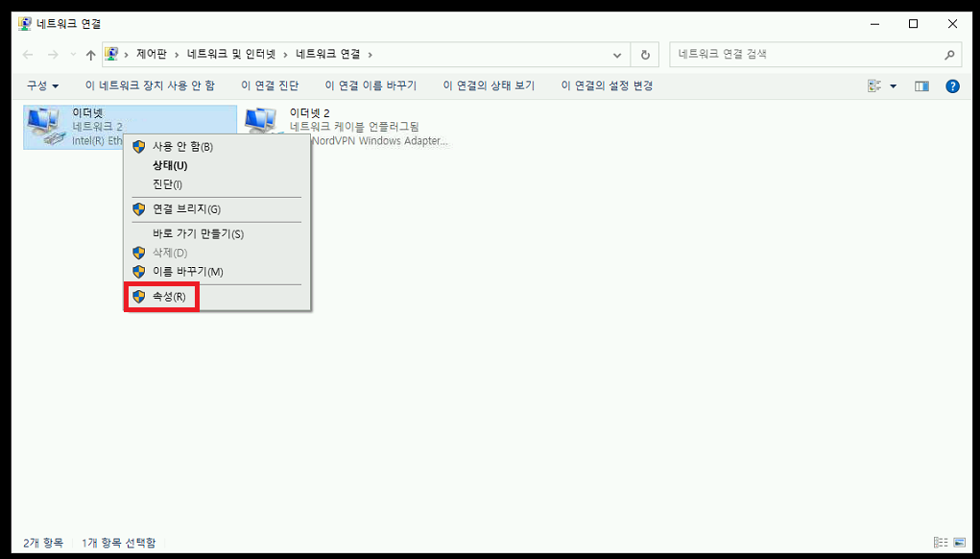Maximize the 네트워크 연결 window
The image size is (980, 559).
pyautogui.click(x=913, y=24)
